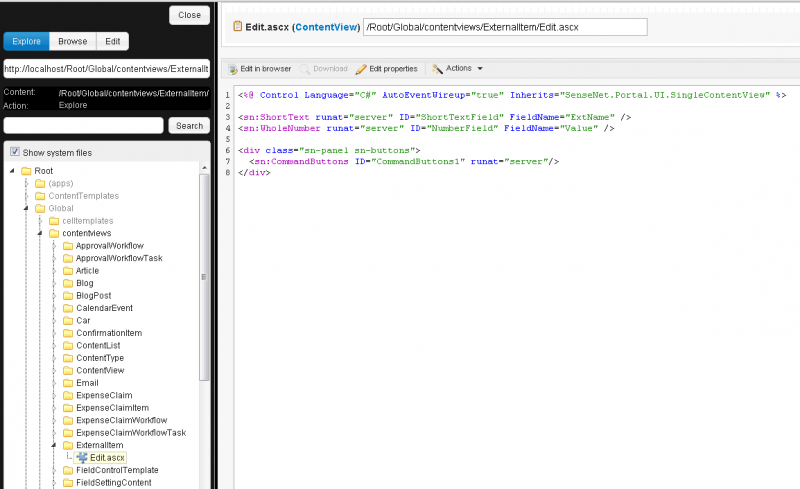Click the Actions wand icon
This screenshot has width=800, height=489.
[437, 68]
